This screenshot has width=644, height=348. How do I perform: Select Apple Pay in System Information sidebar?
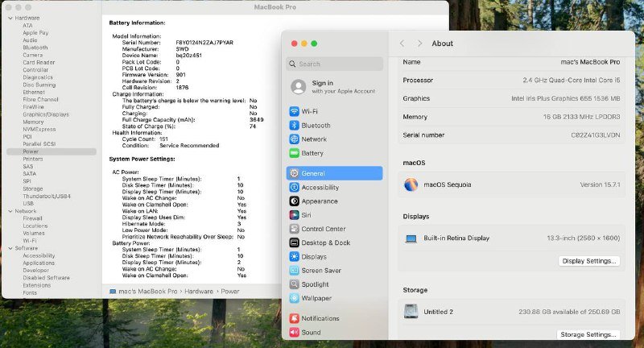pos(35,33)
